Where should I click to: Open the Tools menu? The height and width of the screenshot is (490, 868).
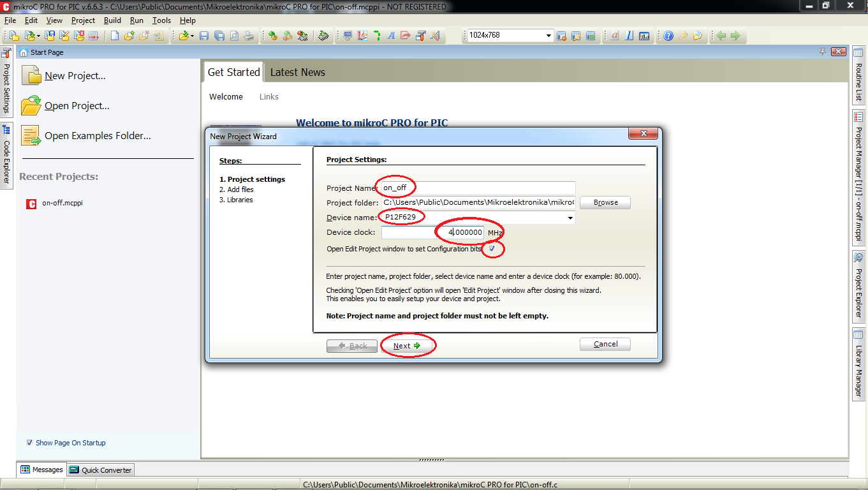[x=161, y=20]
